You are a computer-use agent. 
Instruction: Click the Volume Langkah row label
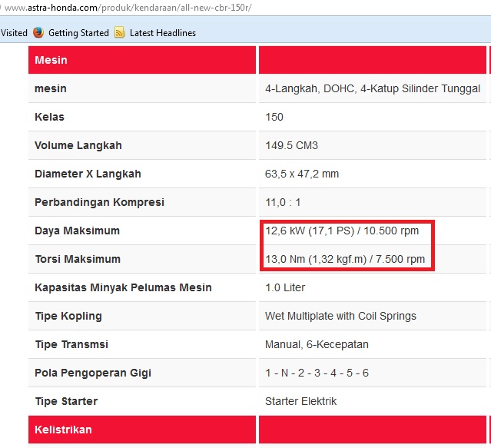[x=78, y=145]
